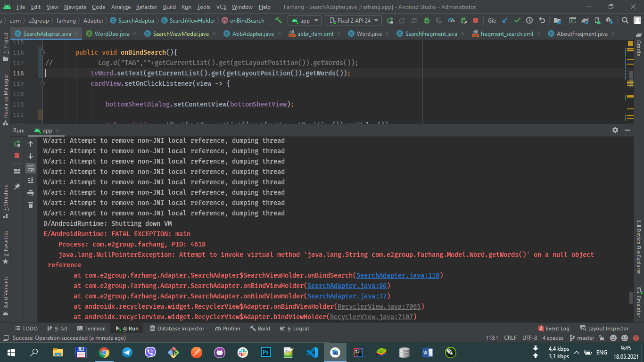Click the print console icon
644x362 pixels.
31,193
